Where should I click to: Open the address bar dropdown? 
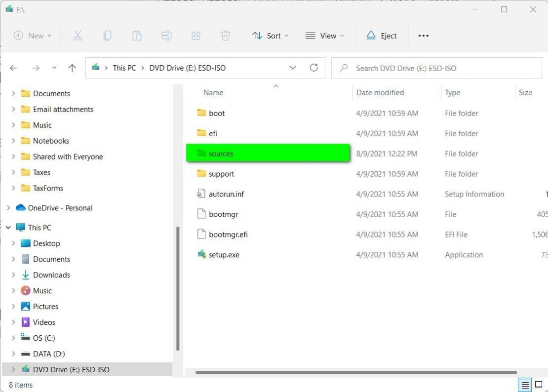[292, 68]
